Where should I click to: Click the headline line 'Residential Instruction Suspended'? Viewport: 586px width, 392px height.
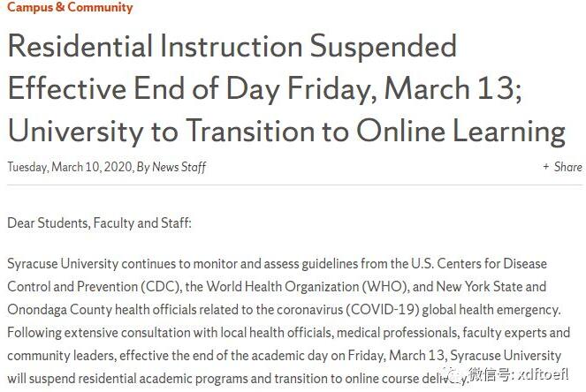[232, 46]
